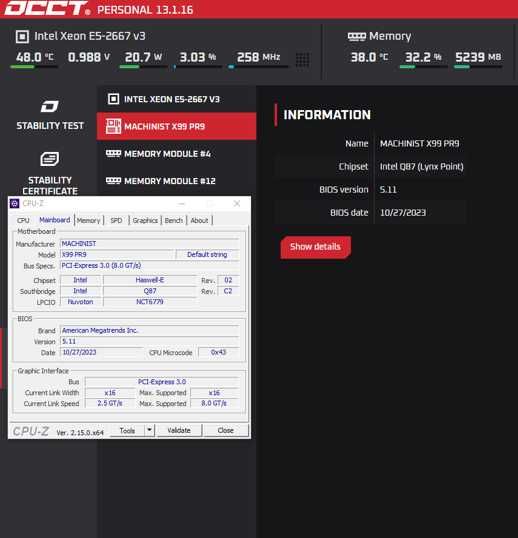
Task: Open the Tools dropdown arrow in CPU-Z
Action: click(150, 430)
